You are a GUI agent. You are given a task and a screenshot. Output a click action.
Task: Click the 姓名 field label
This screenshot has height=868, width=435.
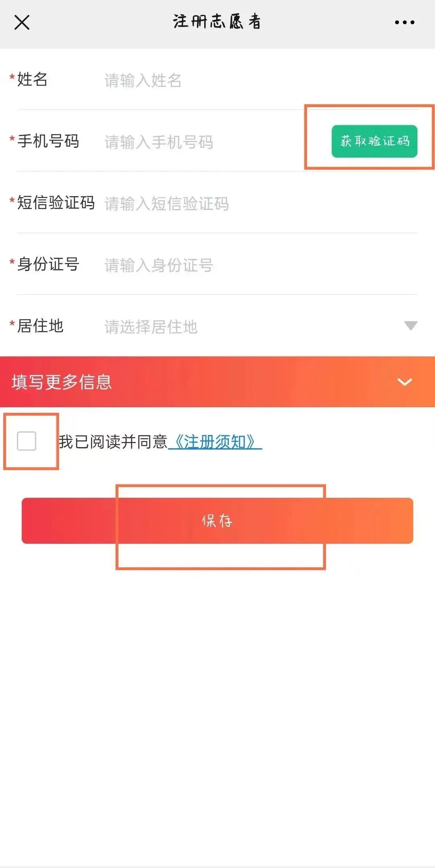(32, 79)
